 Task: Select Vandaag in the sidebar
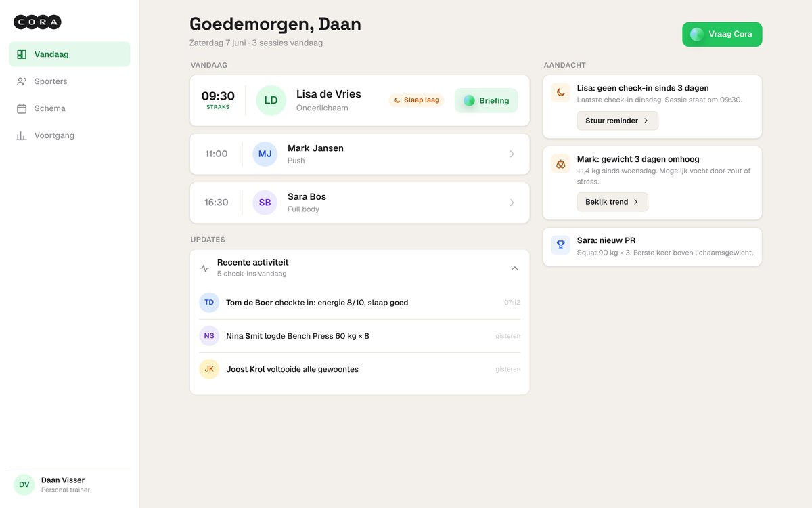coord(70,54)
